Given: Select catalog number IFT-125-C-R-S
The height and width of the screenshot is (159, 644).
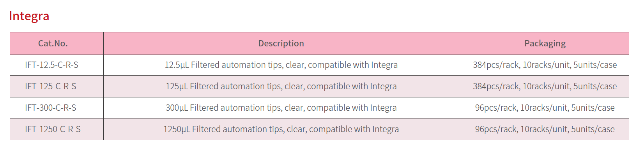Looking at the screenshot, I should [x=51, y=87].
